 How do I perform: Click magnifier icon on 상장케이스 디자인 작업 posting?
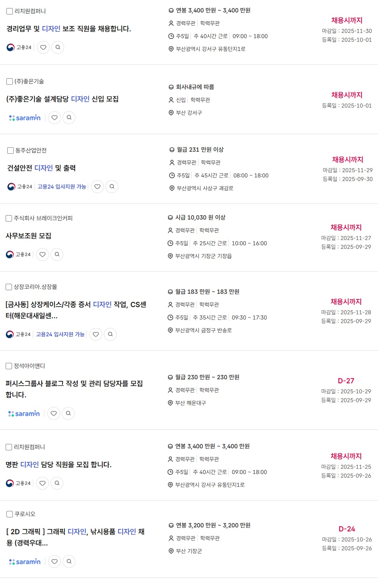110,334
